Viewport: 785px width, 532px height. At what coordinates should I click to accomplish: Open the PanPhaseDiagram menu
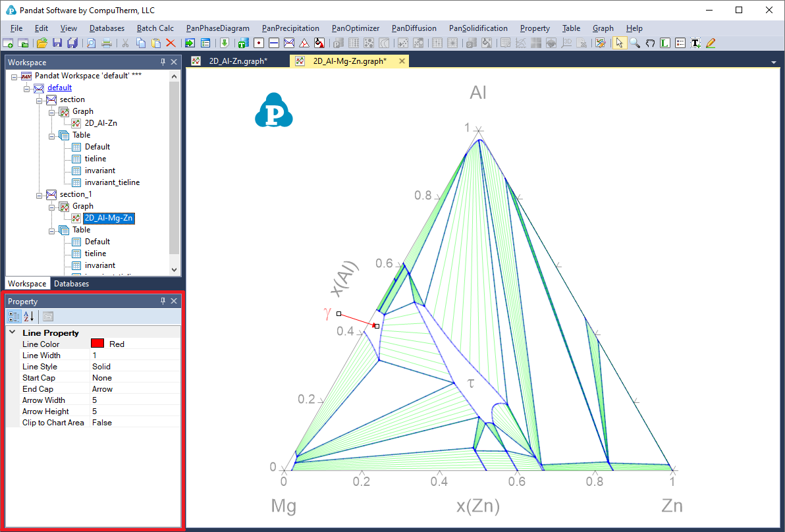point(218,28)
